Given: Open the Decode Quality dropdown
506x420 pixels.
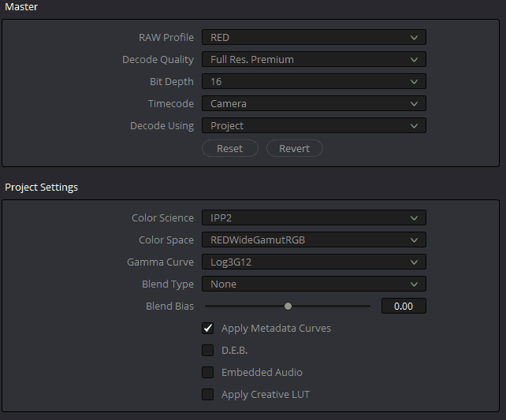Looking at the screenshot, I should pyautogui.click(x=314, y=59).
